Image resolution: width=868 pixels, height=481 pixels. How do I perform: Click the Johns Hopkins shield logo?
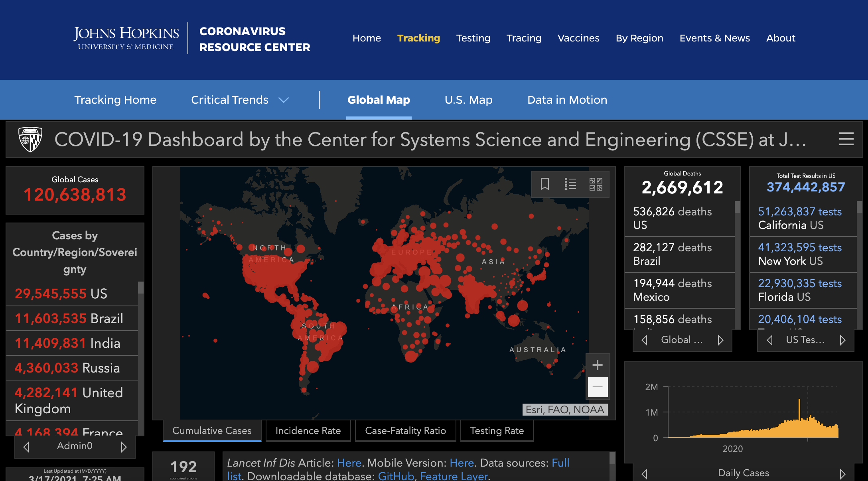point(30,139)
